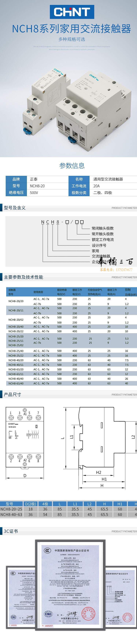Click the "H2" dimension label in the drawing

(x=99, y=472)
